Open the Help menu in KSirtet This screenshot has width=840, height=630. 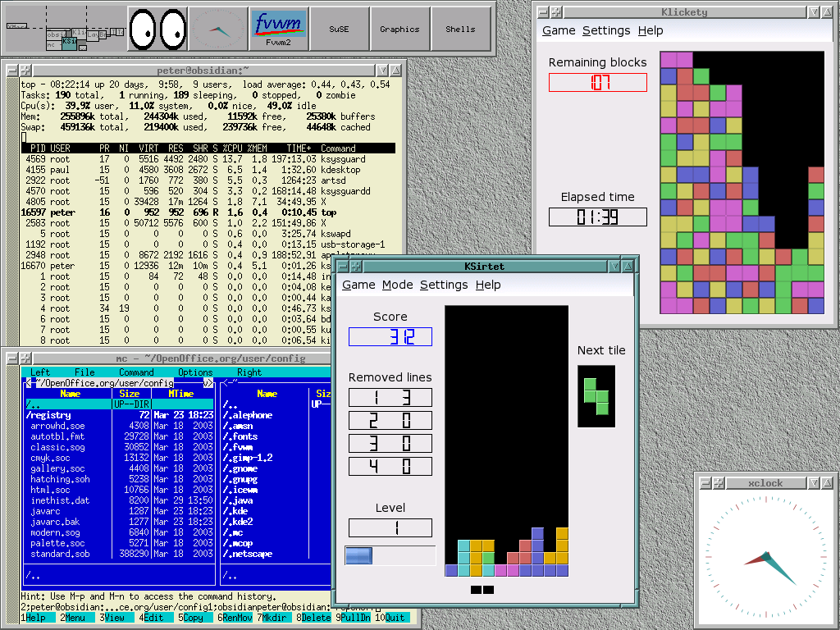[x=488, y=285]
